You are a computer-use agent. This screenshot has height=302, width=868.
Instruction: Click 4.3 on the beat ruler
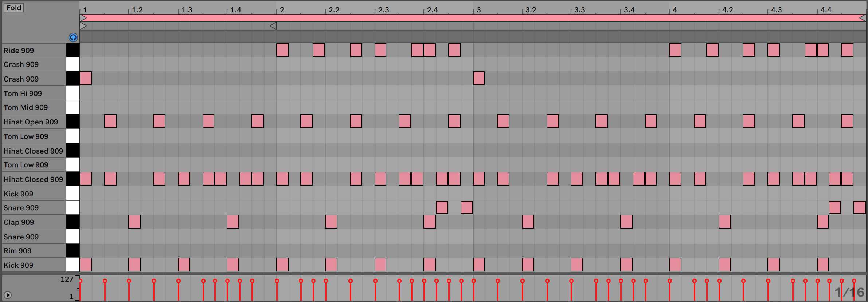coord(776,10)
